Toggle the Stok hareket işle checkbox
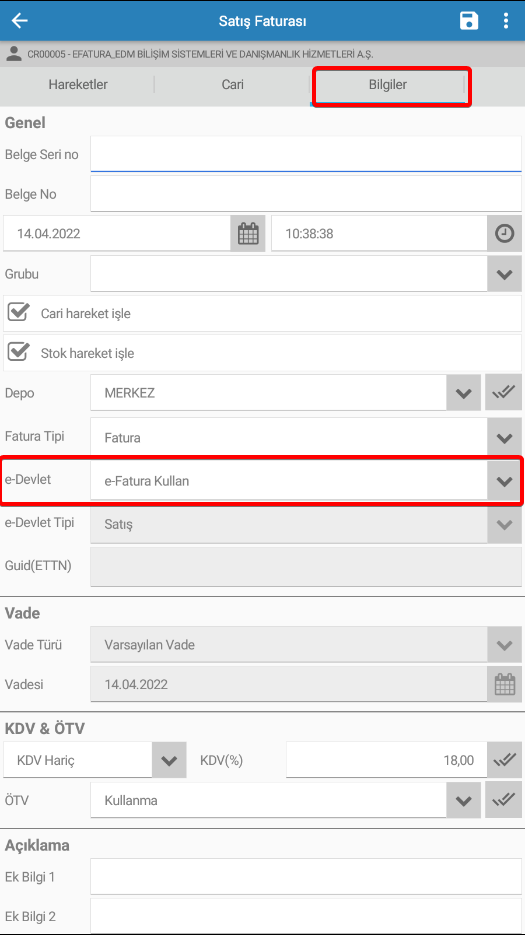525x935 pixels. click(x=18, y=352)
